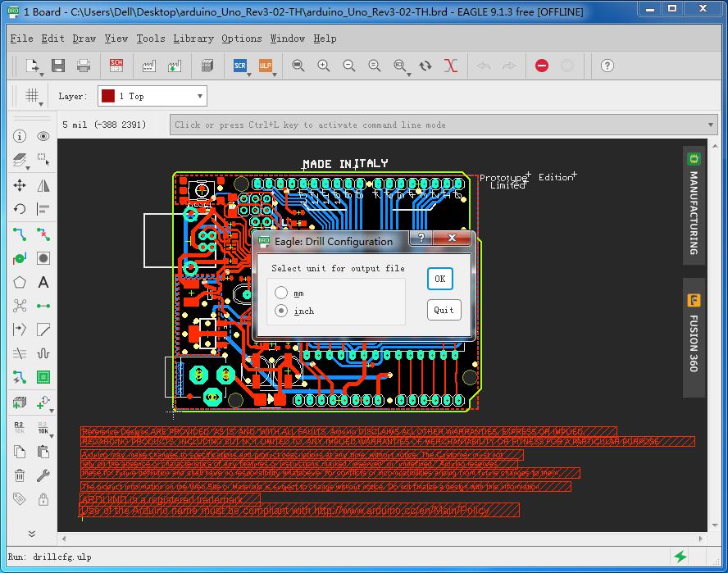Viewport: 728px width, 573px height.
Task: Select the inch radio button
Action: pyautogui.click(x=281, y=311)
